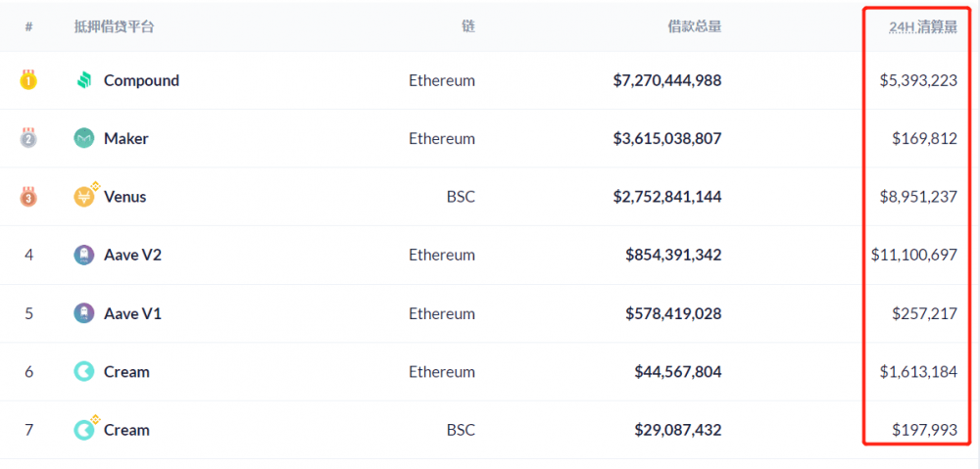This screenshot has width=980, height=469.
Task: Click the bronze rank 3 medal
Action: pyautogui.click(x=28, y=197)
